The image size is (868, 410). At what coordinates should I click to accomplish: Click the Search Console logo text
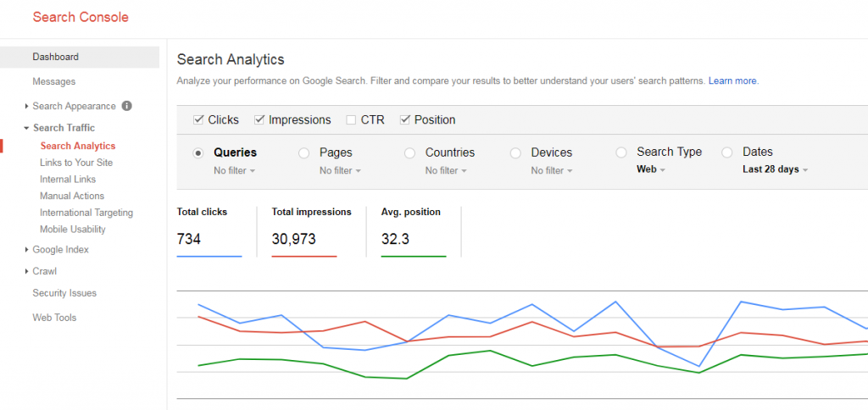(x=81, y=17)
